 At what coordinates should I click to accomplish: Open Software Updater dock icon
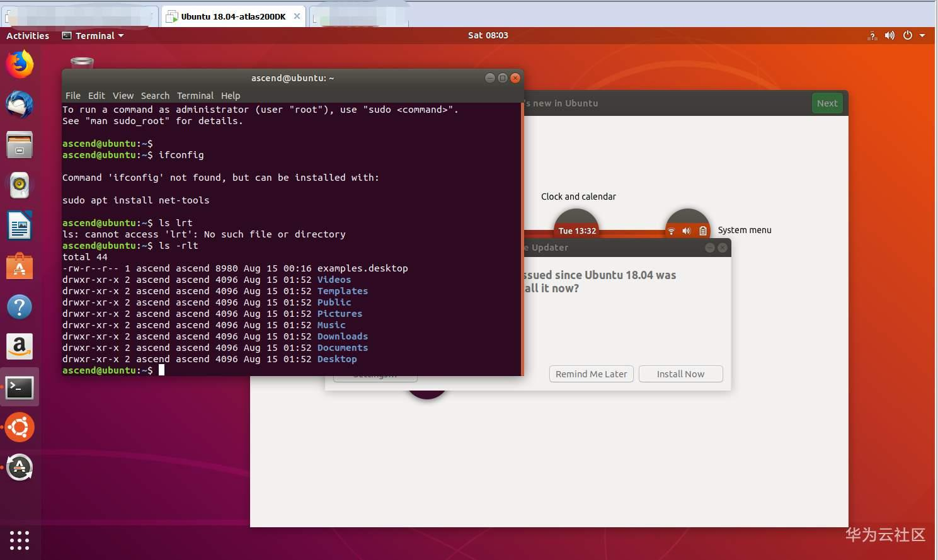(x=20, y=467)
